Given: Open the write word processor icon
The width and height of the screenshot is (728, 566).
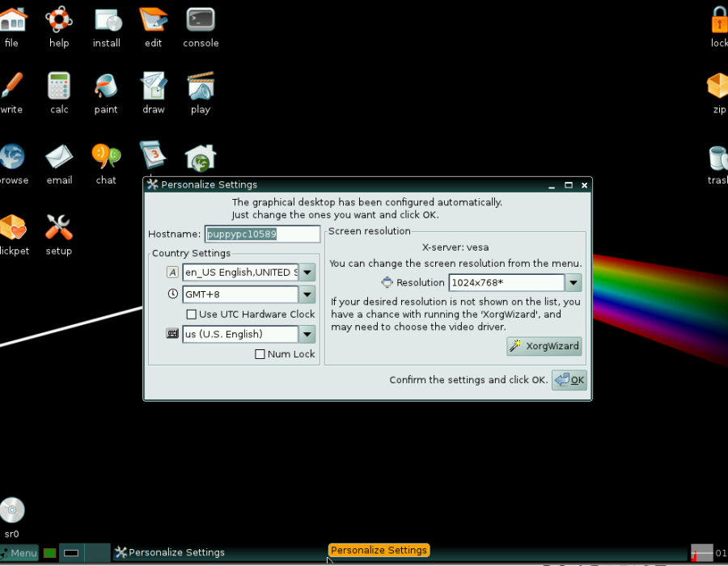Looking at the screenshot, I should pos(11,86).
